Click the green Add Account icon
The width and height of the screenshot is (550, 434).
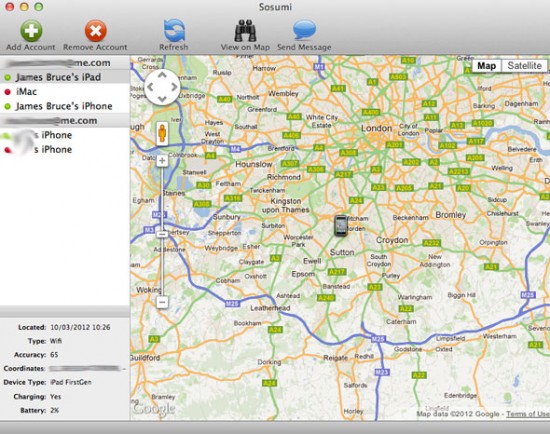point(31,31)
